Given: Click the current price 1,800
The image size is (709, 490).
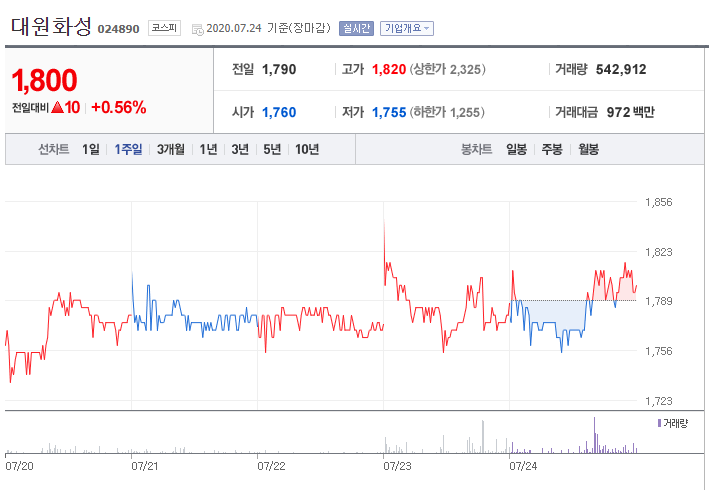Looking at the screenshot, I should [x=44, y=80].
